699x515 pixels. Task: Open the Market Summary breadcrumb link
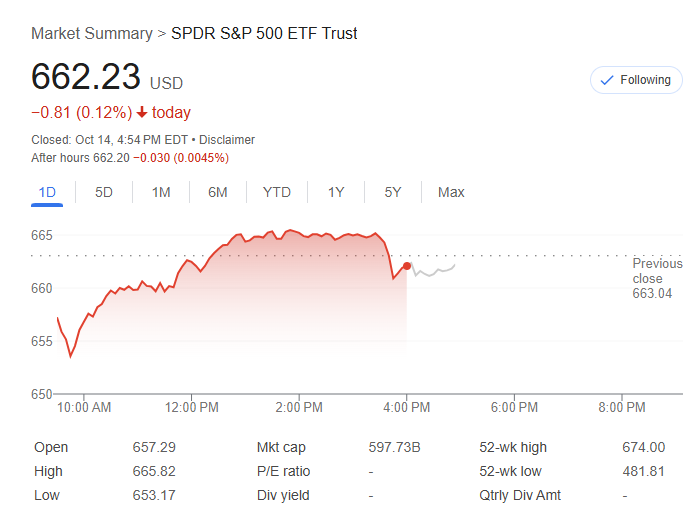pyautogui.click(x=91, y=33)
